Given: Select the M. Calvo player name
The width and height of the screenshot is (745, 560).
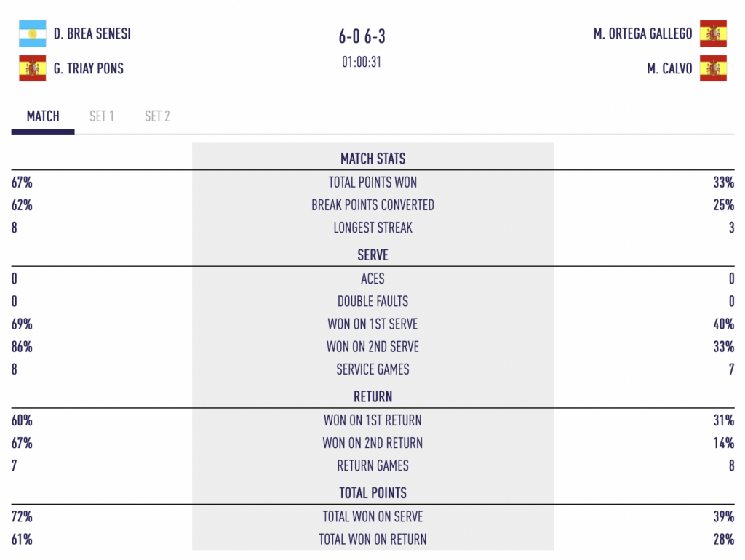Looking at the screenshot, I should (x=669, y=68).
